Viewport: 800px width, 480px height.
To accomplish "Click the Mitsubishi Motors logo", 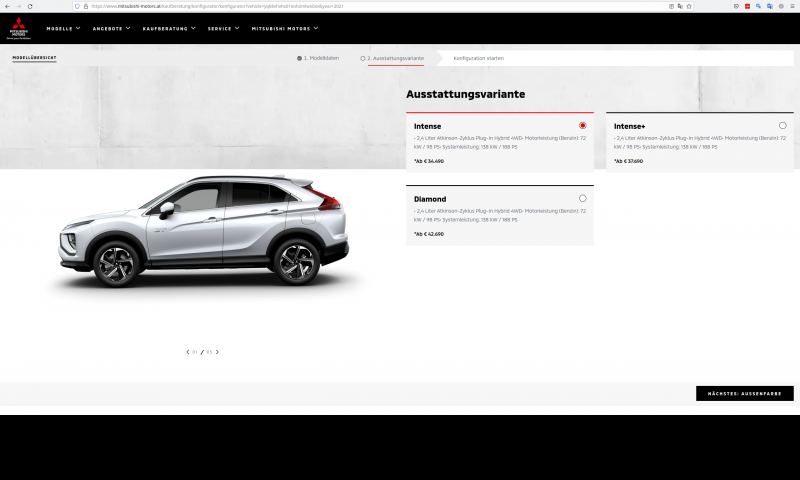I will (x=19, y=28).
